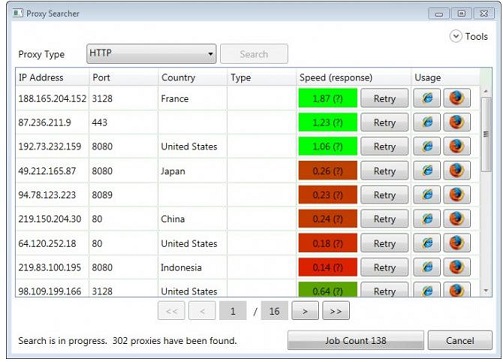Retry proxy 94.78.123.223 on port 8089
This screenshot has width=503, height=362.
384,195
